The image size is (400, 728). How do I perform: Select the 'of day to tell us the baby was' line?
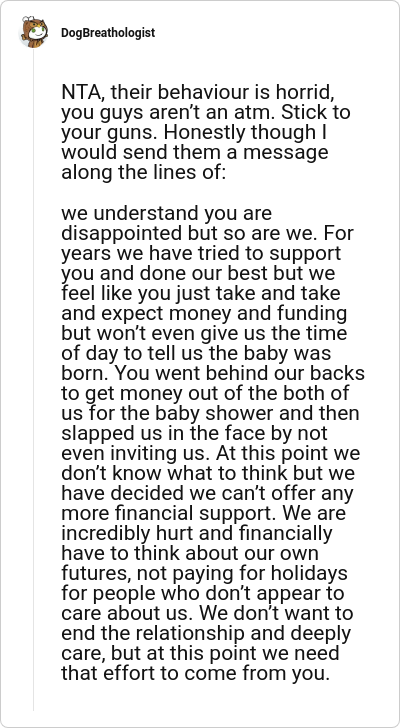pos(196,353)
